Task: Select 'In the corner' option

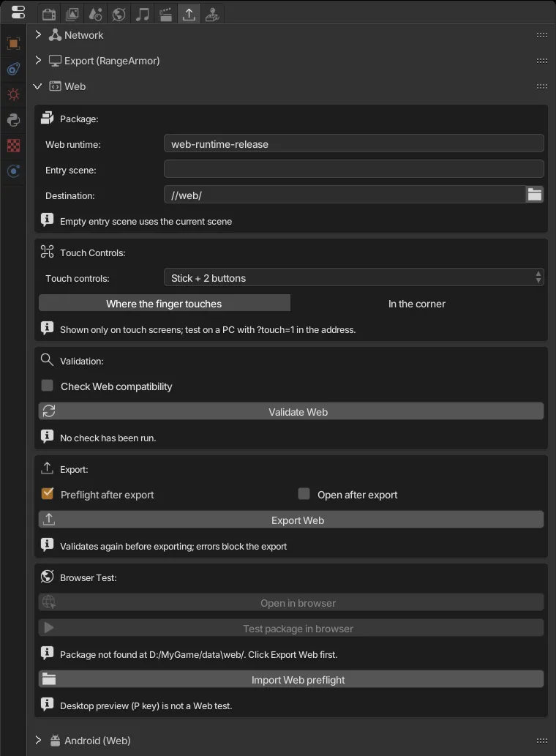Action: coord(417,303)
